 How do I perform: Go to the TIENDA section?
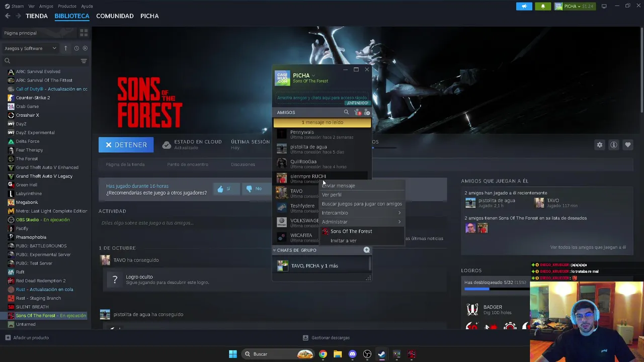(x=37, y=16)
